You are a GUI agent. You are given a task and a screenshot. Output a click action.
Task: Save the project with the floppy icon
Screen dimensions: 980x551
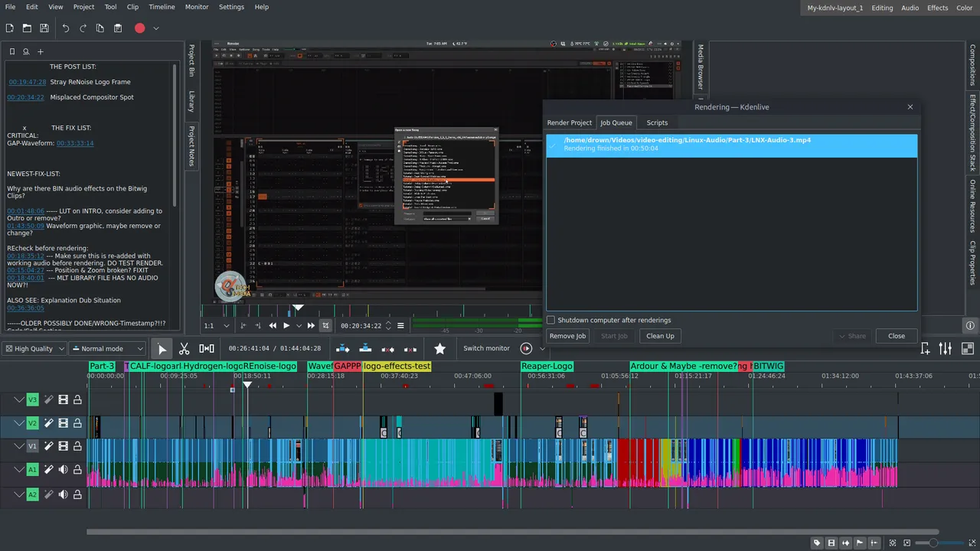44,28
